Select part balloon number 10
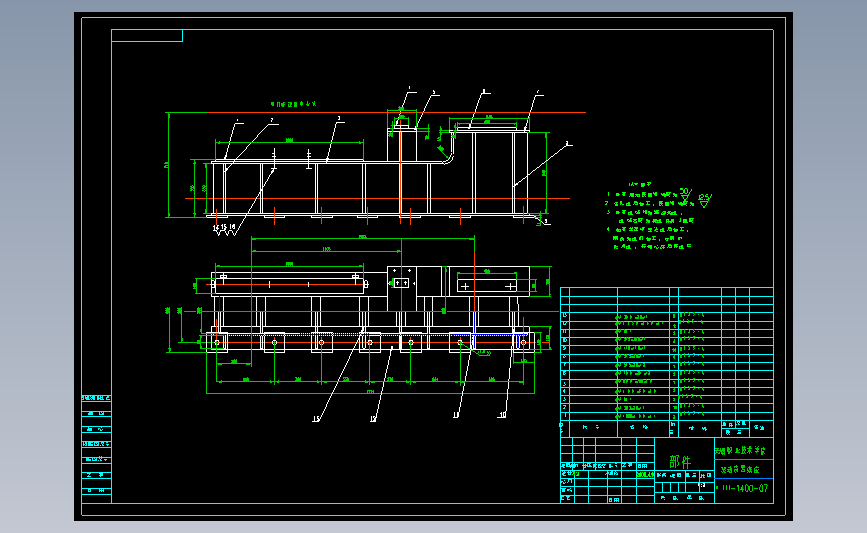Screen dimensions: 867x533 (503, 415)
